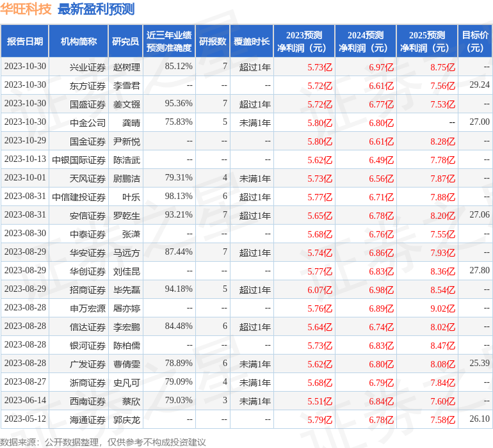This screenshot has height=448, width=493.
Task: Click the 98.13% accuracy value
Action: [x=179, y=196]
